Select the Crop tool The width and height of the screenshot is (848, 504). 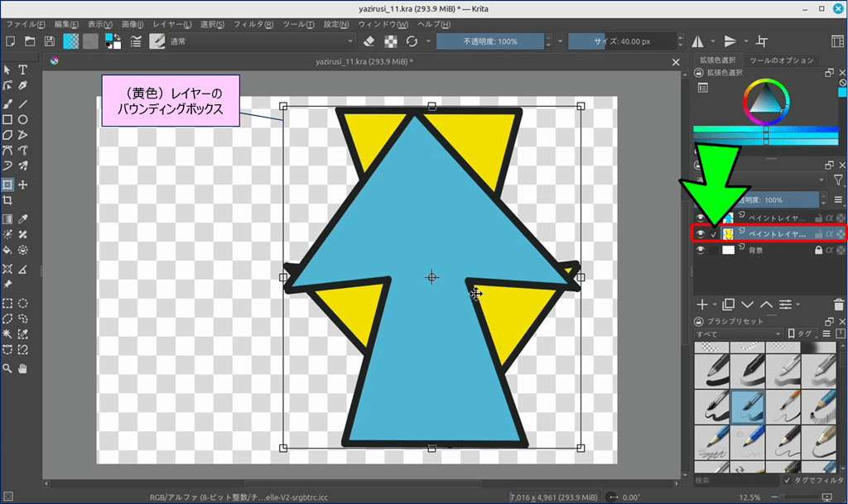7,201
